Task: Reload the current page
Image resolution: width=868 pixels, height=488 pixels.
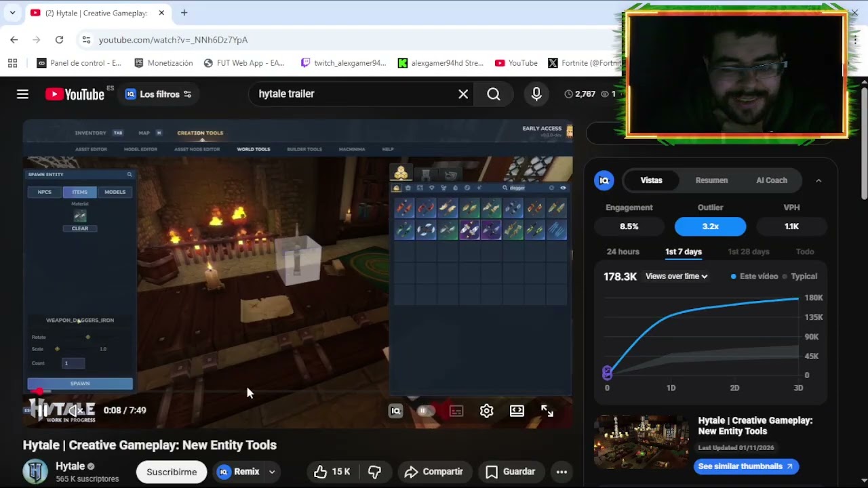Action: tap(59, 40)
